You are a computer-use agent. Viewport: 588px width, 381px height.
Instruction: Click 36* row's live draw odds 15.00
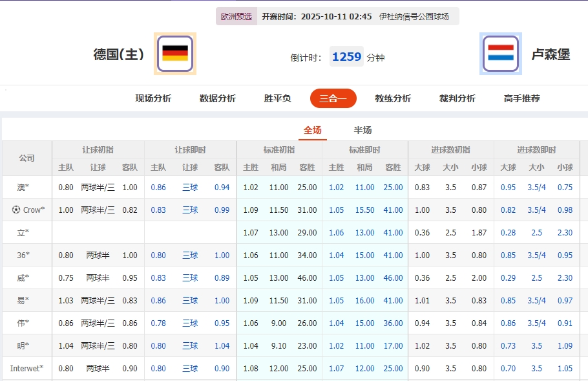coord(364,255)
